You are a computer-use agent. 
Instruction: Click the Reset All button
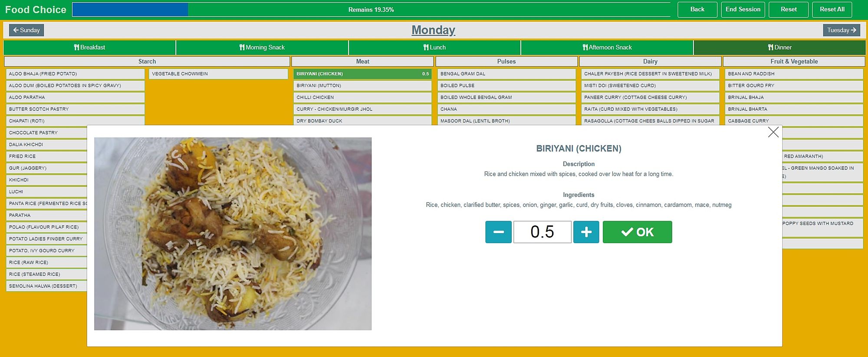coord(832,10)
